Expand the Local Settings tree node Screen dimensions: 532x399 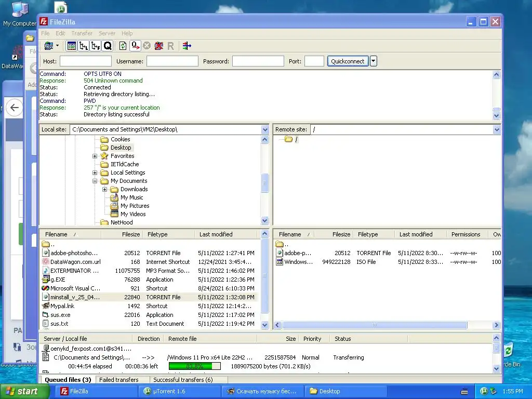[x=95, y=172]
